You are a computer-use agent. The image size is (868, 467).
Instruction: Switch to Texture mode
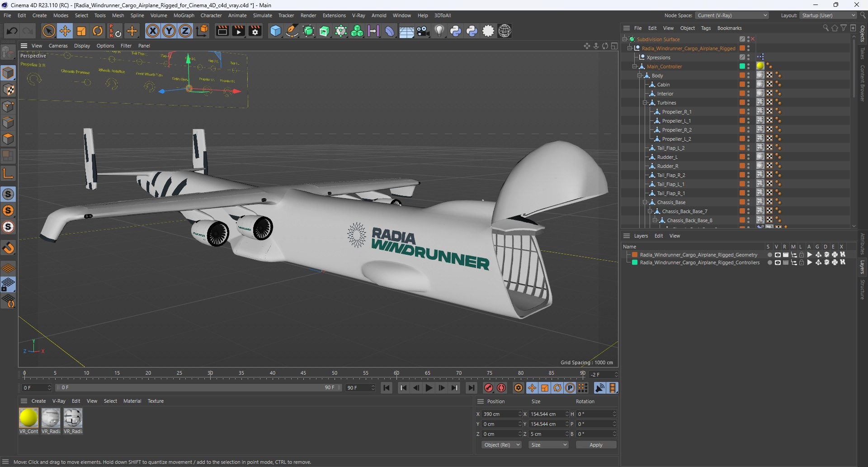(8, 90)
